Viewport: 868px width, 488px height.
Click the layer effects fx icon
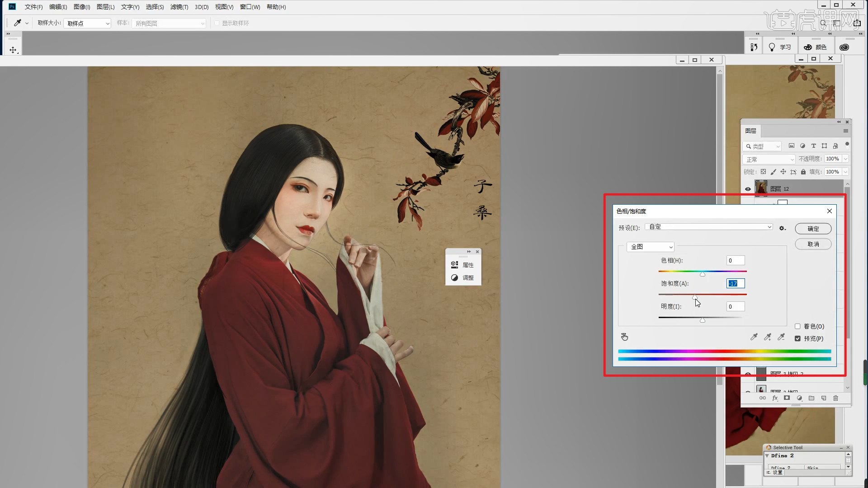[x=775, y=398]
